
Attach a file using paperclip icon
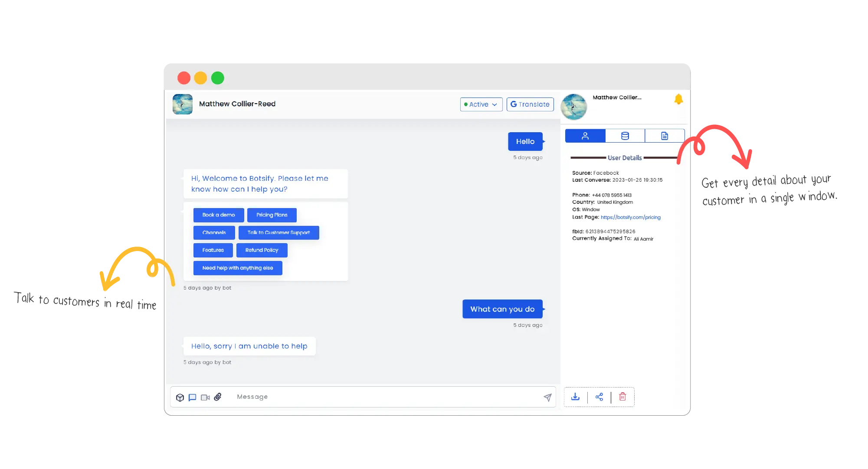pos(218,397)
